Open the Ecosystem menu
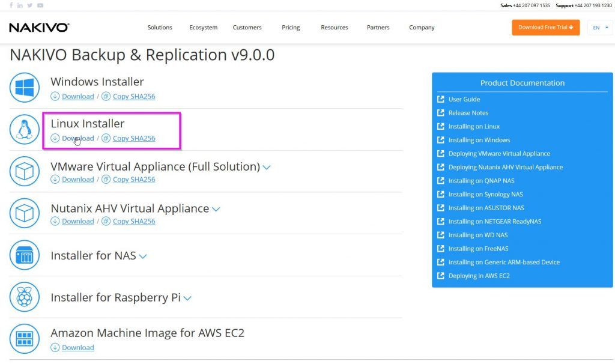Viewport: 615px width, 364px height. [x=203, y=28]
